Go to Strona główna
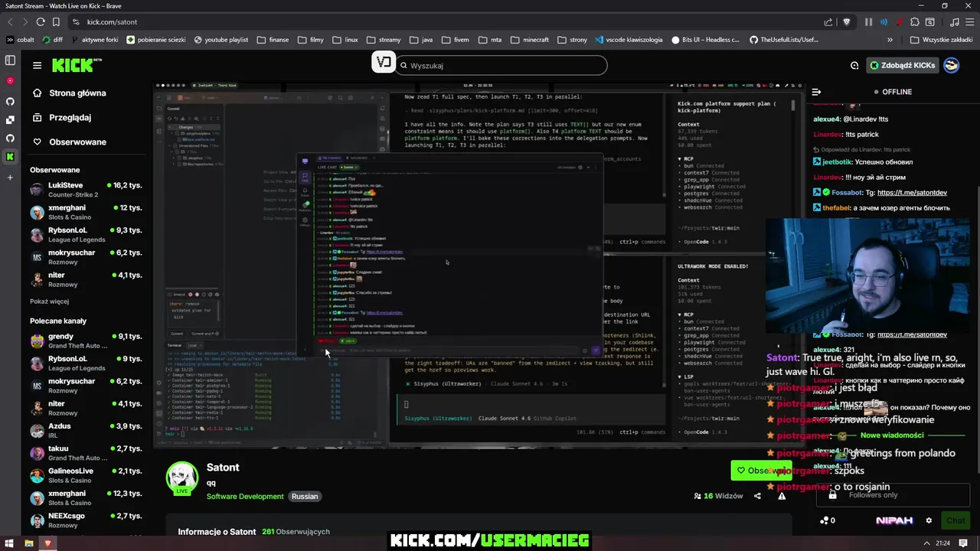 coord(69,93)
